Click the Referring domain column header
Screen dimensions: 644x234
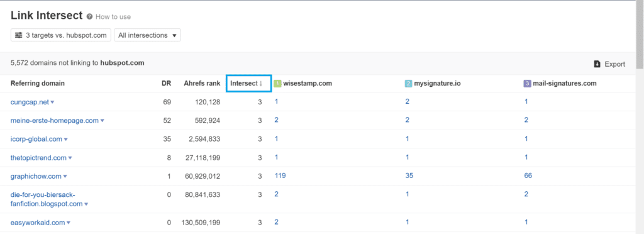click(37, 83)
